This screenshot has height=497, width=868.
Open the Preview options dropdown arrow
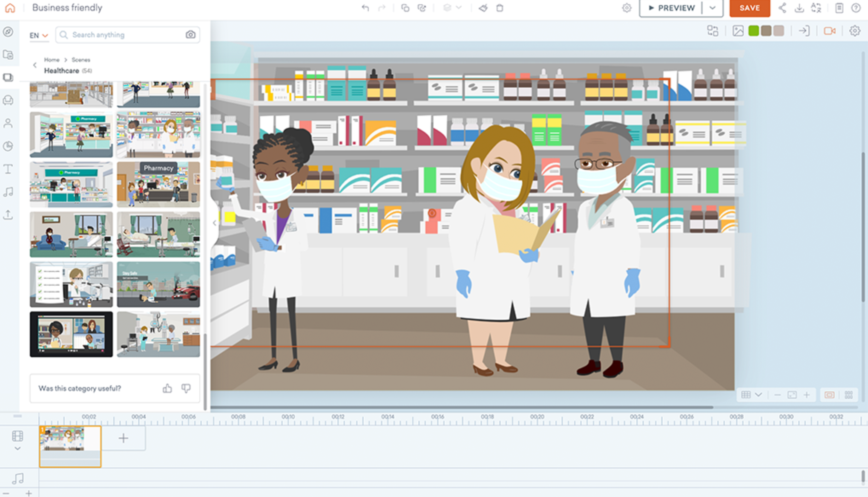pos(711,8)
